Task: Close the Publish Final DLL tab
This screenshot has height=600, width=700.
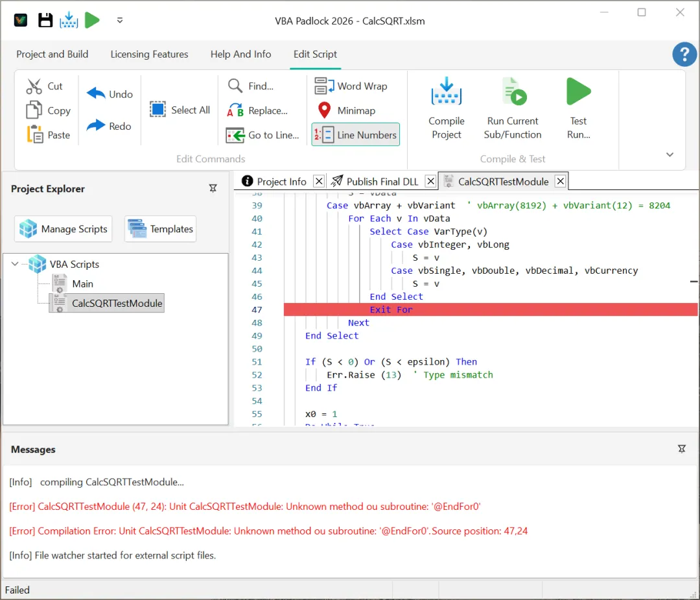Action: 430,182
